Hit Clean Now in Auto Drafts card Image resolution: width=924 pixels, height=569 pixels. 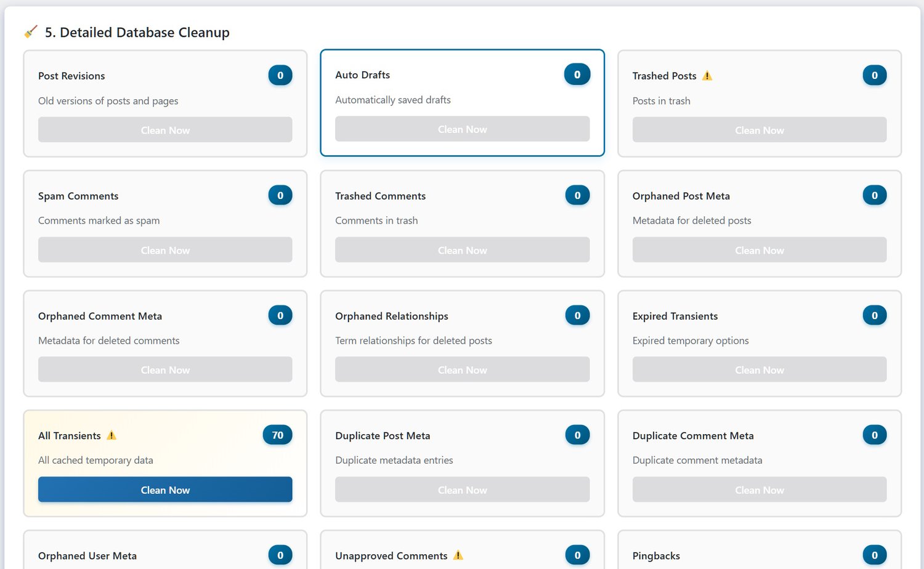pos(462,129)
